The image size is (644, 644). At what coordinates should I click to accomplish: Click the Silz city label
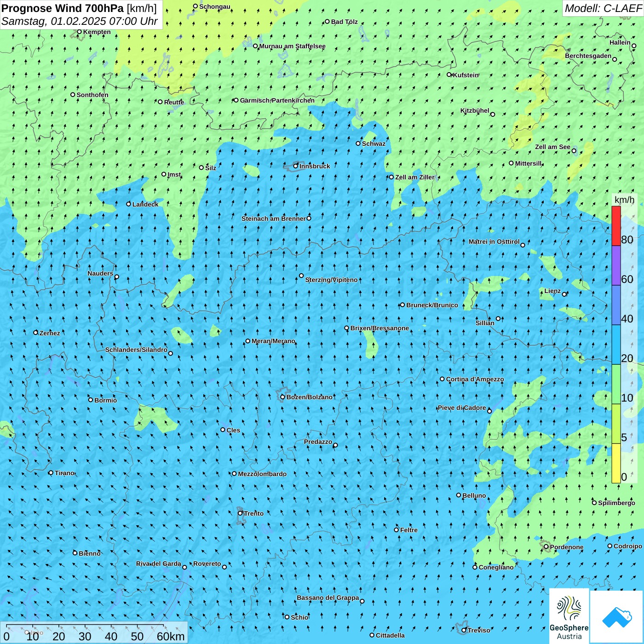pyautogui.click(x=211, y=168)
